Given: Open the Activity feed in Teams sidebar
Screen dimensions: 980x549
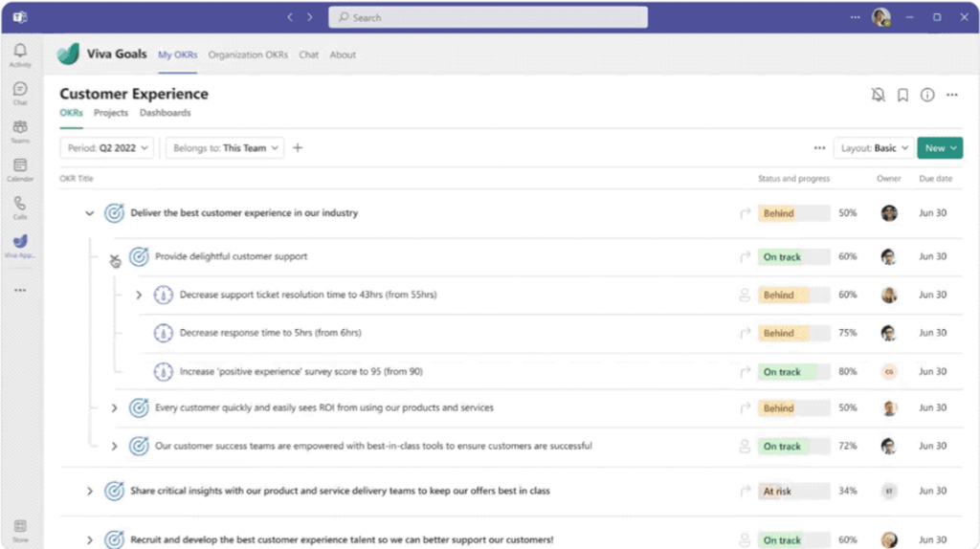Looking at the screenshot, I should pyautogui.click(x=20, y=55).
